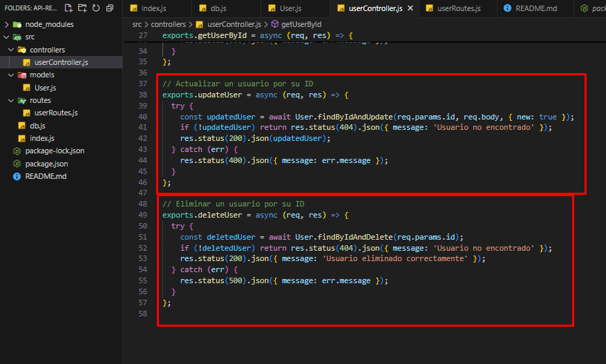The image size is (606, 364).
Task: Click the controllers folder icon
Action: 22,50
